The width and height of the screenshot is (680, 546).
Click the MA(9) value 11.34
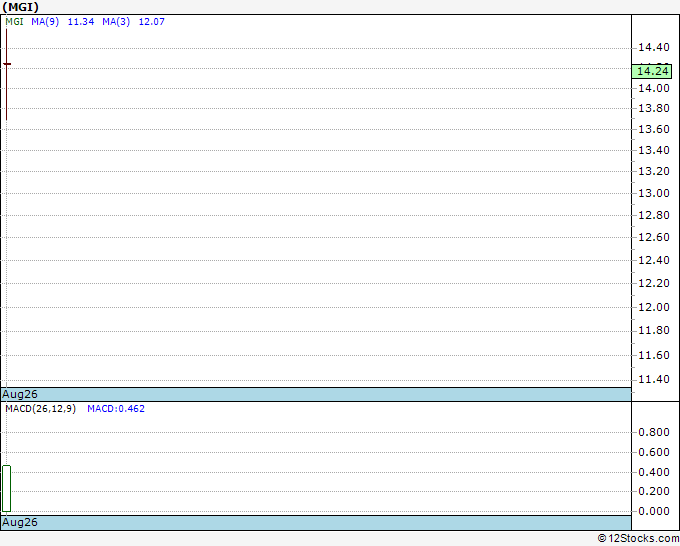coord(81,22)
